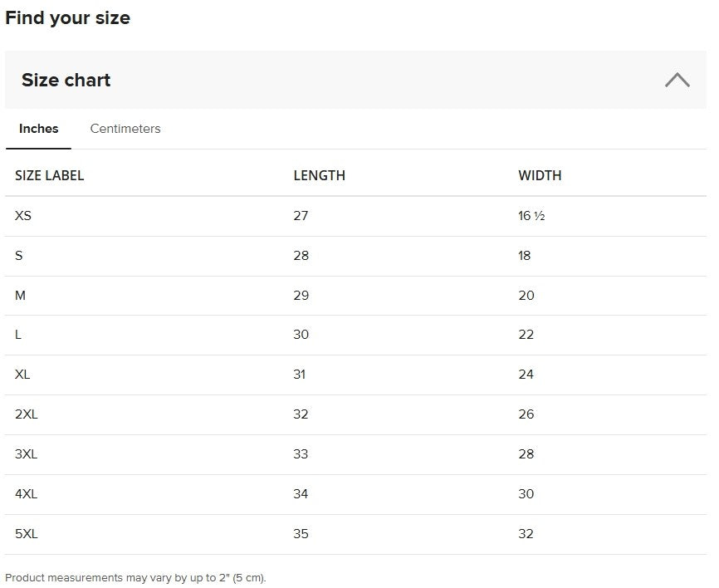Click the length value 35 for 5XL
Screen dimensions: 719x588
tap(301, 534)
